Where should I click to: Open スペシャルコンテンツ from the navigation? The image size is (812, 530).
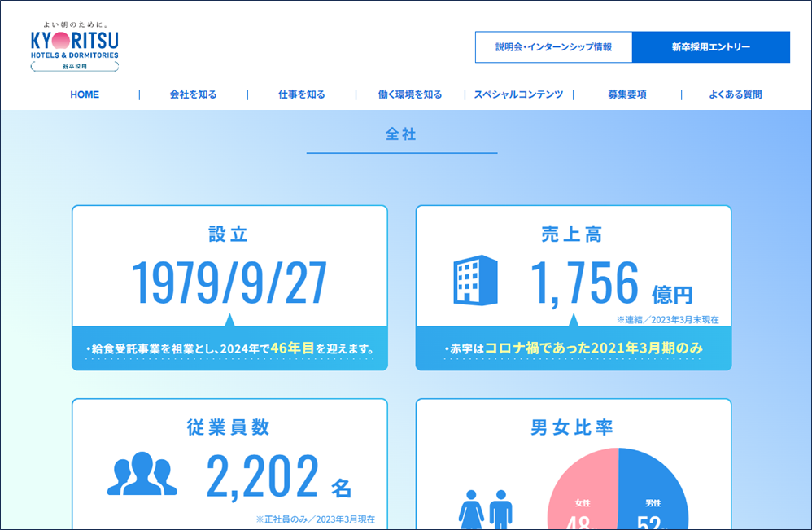(518, 94)
